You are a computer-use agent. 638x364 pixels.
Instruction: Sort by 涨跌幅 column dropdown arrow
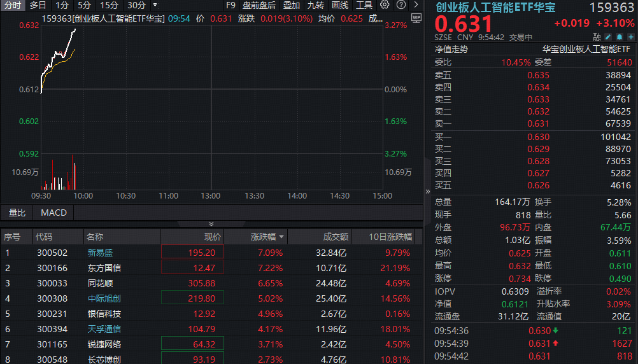pos(281,237)
